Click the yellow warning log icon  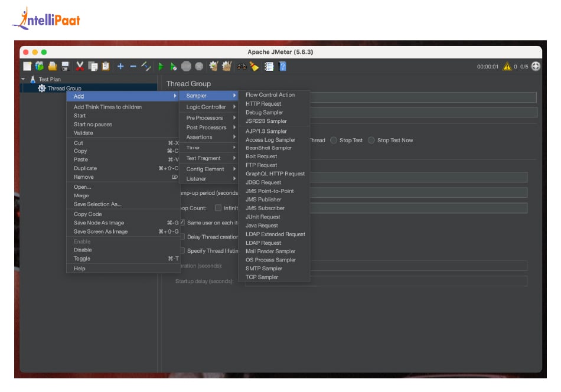tap(507, 67)
